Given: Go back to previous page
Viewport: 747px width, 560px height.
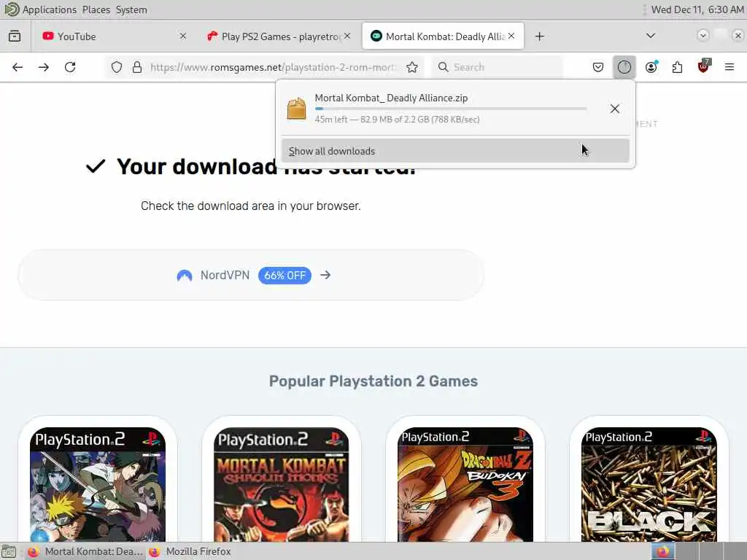Looking at the screenshot, I should [x=18, y=67].
